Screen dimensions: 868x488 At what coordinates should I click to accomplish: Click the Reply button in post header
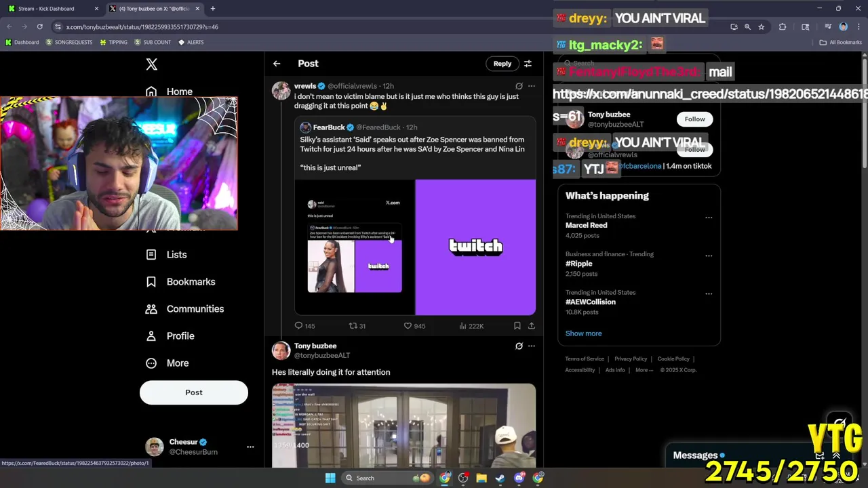click(502, 64)
